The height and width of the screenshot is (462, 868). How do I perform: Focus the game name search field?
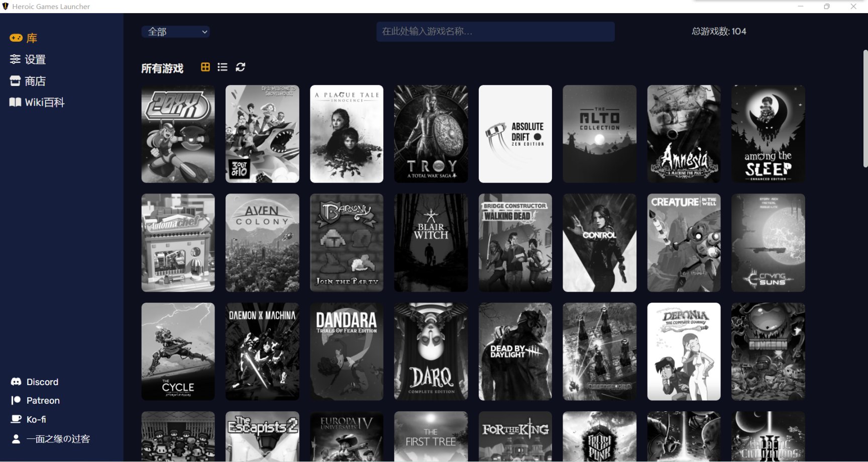point(495,32)
